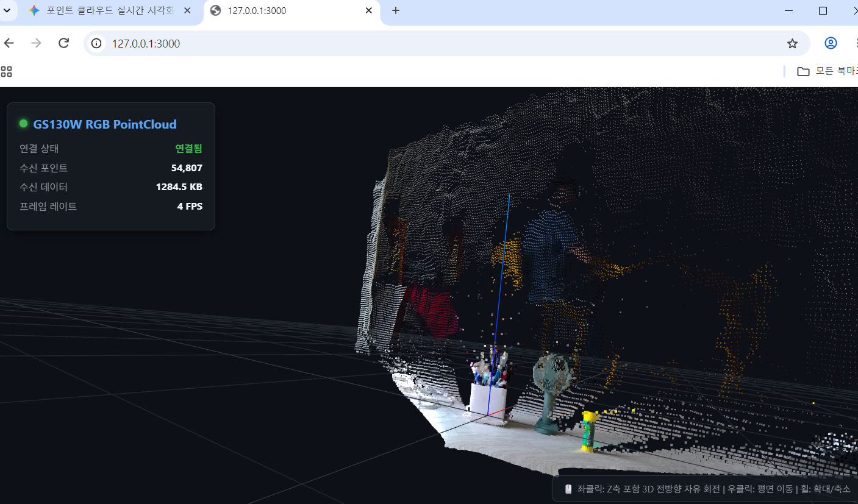Viewport: 858px width, 504px height.
Task: Click the forward navigation arrow
Action: [37, 43]
